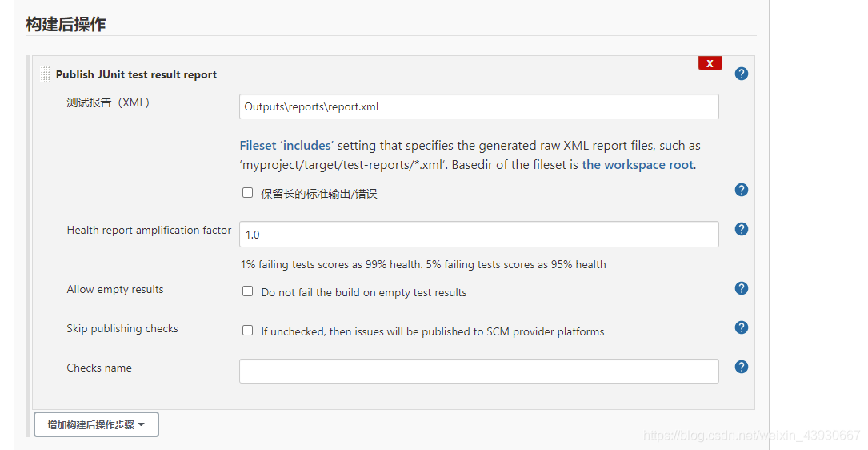Open help icon for Checks name

(742, 367)
